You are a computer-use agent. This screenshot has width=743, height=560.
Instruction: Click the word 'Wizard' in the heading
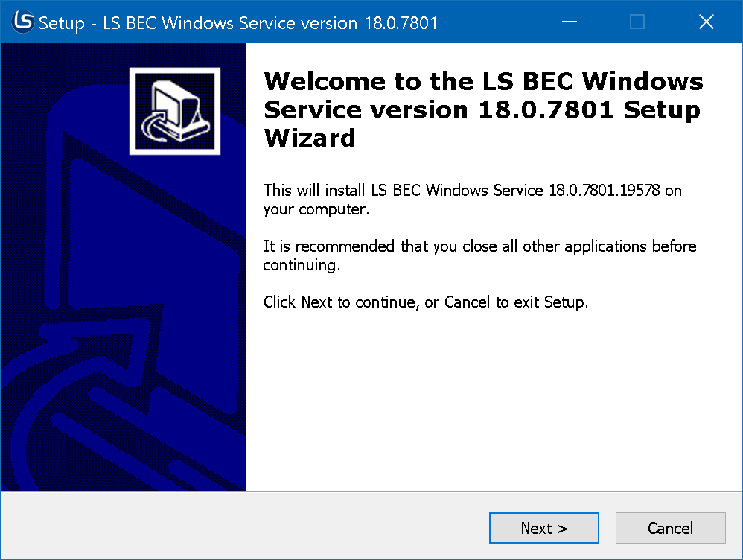310,139
